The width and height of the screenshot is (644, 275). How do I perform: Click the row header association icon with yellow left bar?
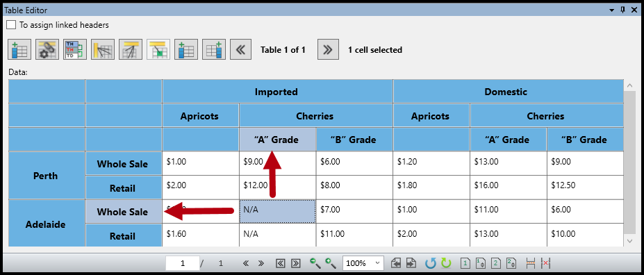click(103, 50)
